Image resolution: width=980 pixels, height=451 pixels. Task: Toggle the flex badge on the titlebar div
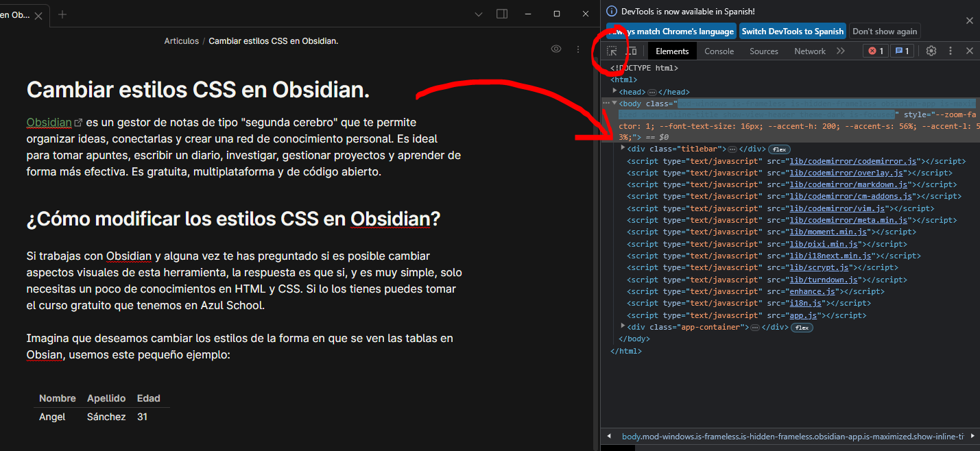tap(779, 149)
